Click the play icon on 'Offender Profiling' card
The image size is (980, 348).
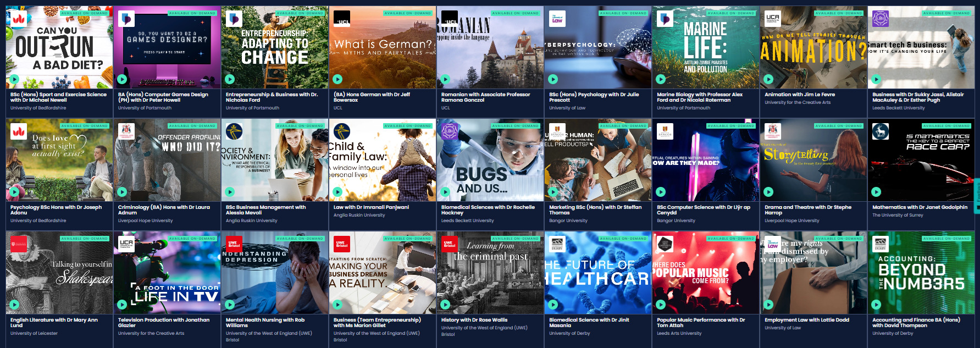[x=122, y=192]
